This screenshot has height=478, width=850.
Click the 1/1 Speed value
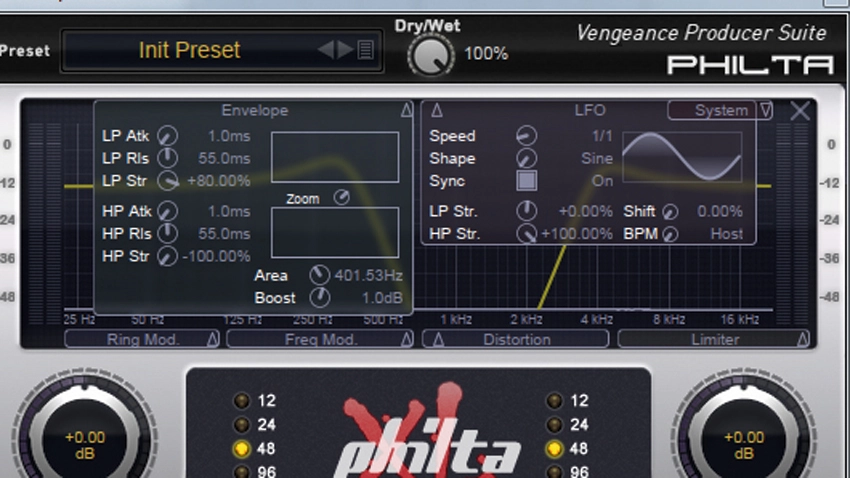click(602, 135)
